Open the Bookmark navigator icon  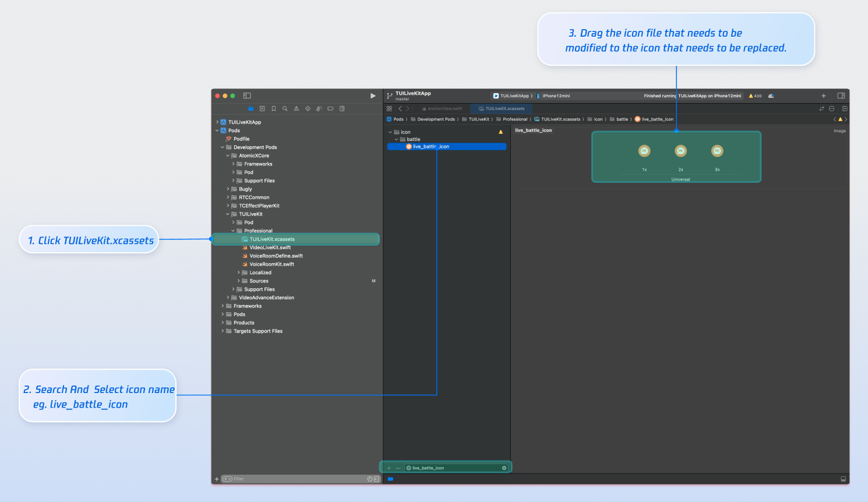point(274,109)
